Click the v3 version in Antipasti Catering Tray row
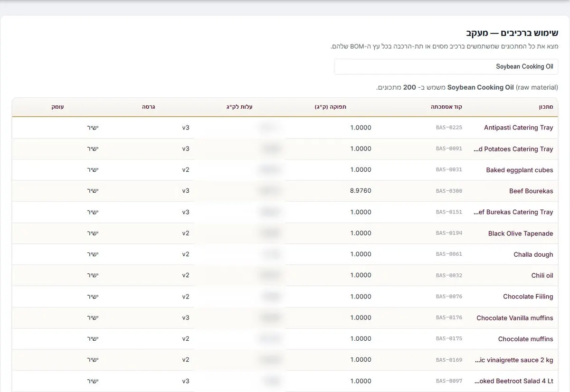The image size is (570, 392). point(186,128)
